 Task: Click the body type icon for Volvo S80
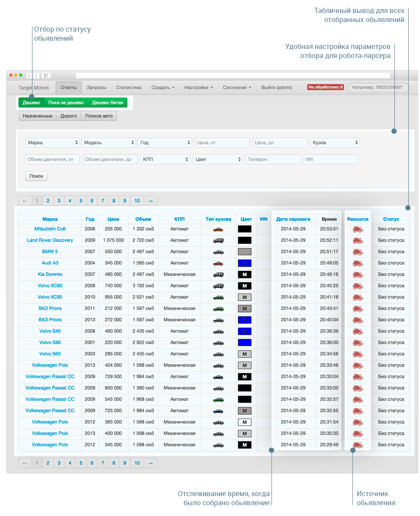[218, 343]
